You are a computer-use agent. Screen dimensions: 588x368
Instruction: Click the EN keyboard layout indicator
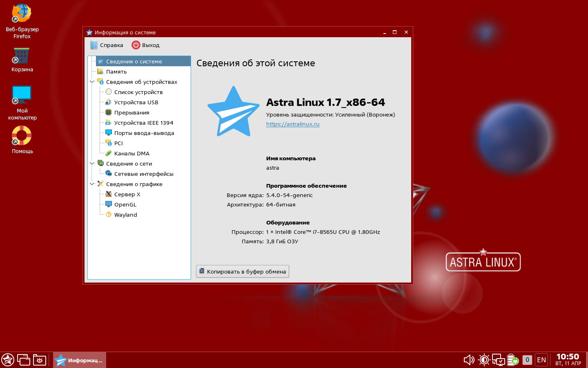[x=541, y=360]
